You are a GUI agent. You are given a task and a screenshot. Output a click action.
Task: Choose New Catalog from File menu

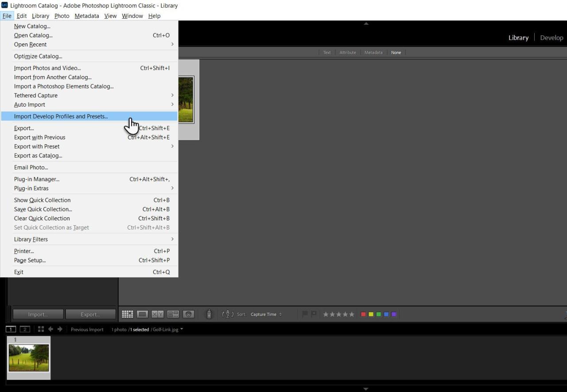[x=89, y=26]
